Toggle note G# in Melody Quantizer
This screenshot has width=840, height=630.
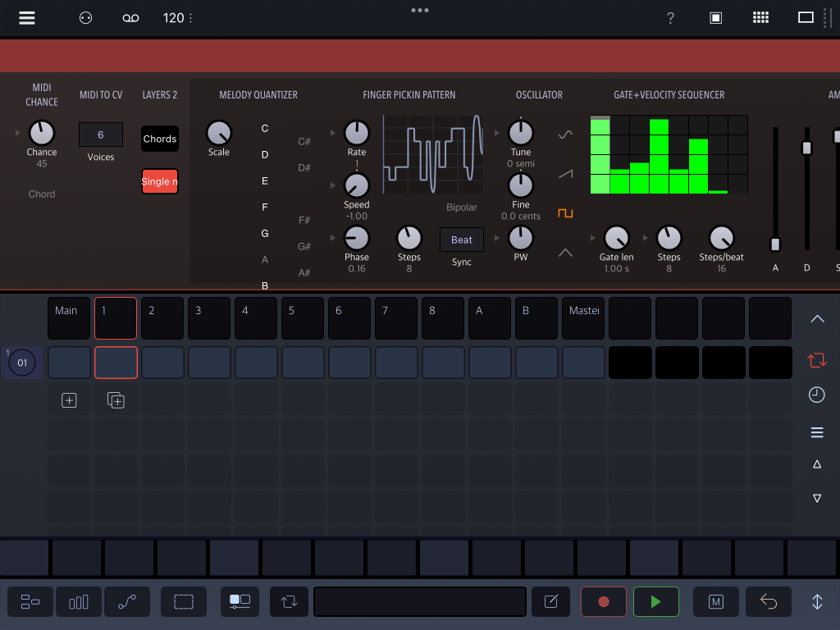304,246
